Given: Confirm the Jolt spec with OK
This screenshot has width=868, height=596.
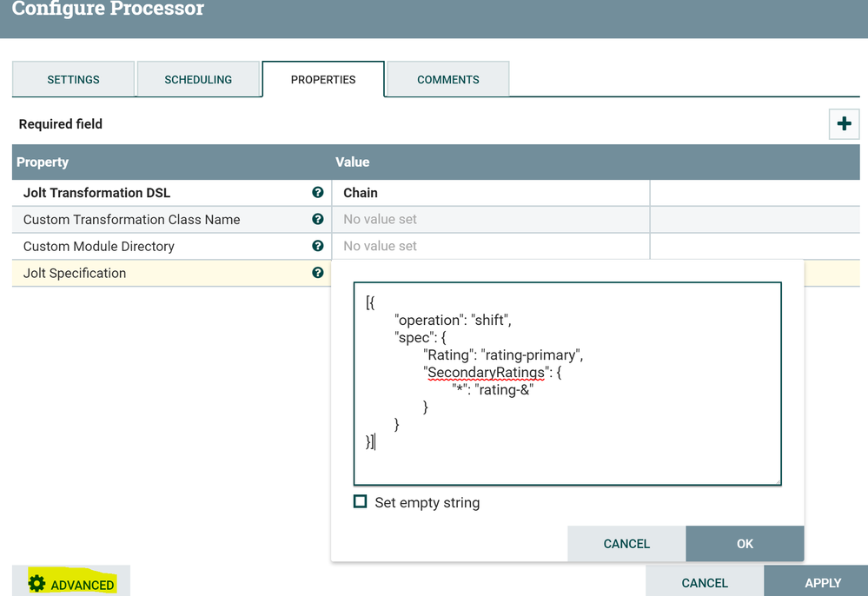Looking at the screenshot, I should click(x=745, y=544).
